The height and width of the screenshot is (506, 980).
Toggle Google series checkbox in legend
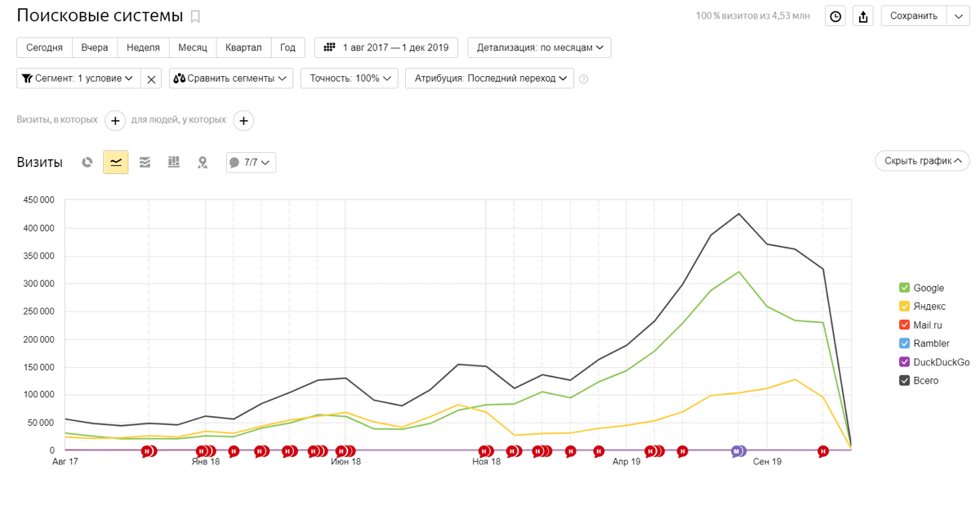tap(904, 288)
